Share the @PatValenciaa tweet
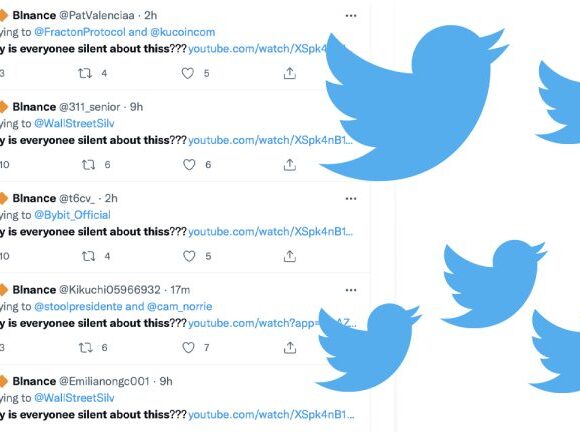The height and width of the screenshot is (432, 580). coord(290,73)
